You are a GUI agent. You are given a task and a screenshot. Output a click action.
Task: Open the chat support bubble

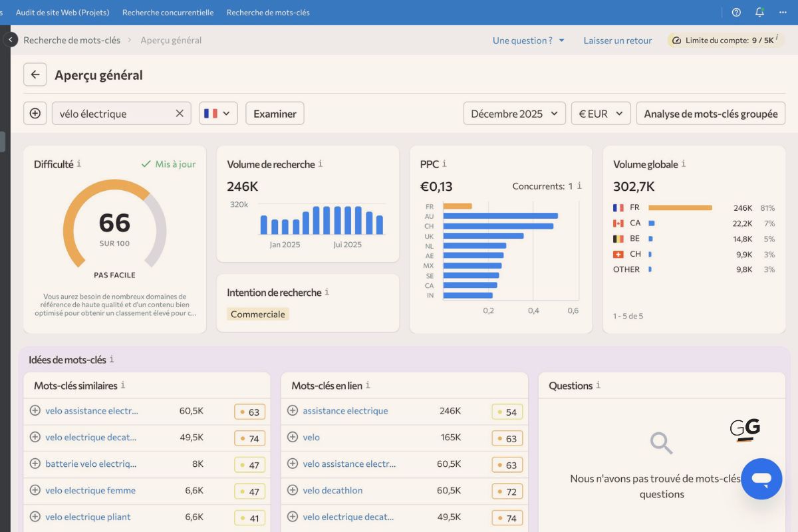[x=761, y=479]
